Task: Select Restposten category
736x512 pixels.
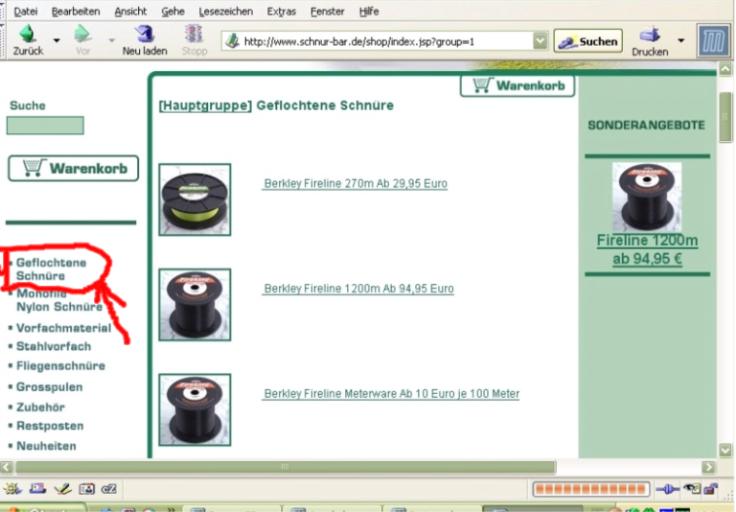Action: click(x=50, y=426)
